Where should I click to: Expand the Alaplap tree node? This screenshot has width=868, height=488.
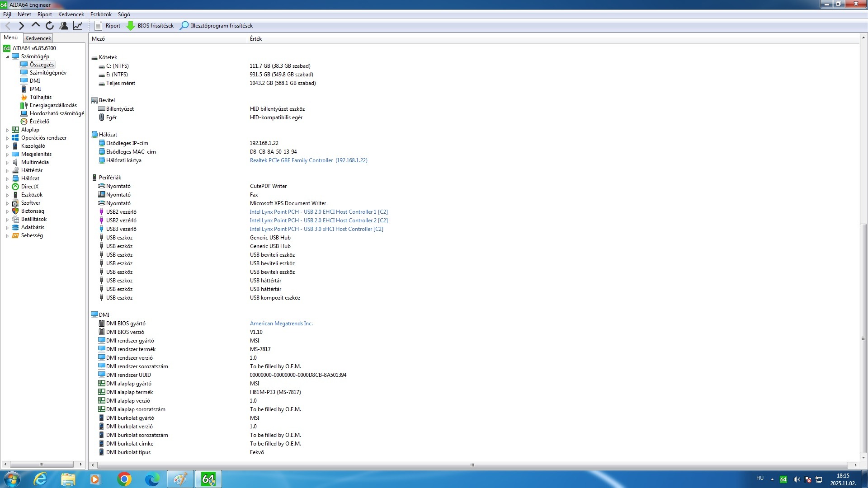(x=7, y=130)
